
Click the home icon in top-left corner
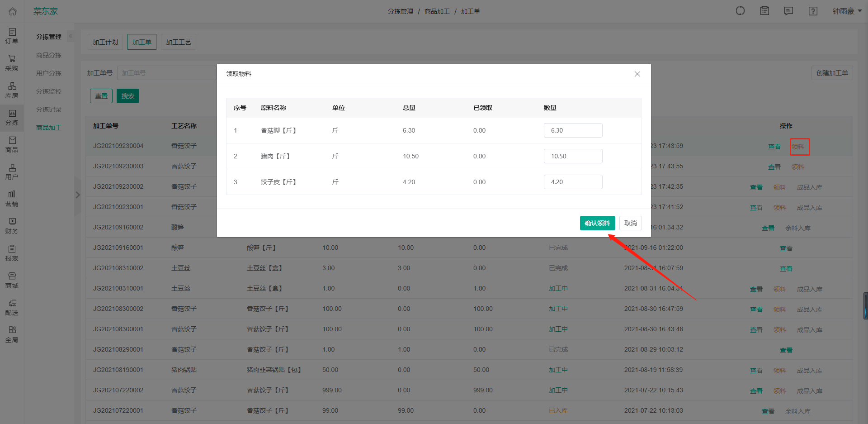13,11
